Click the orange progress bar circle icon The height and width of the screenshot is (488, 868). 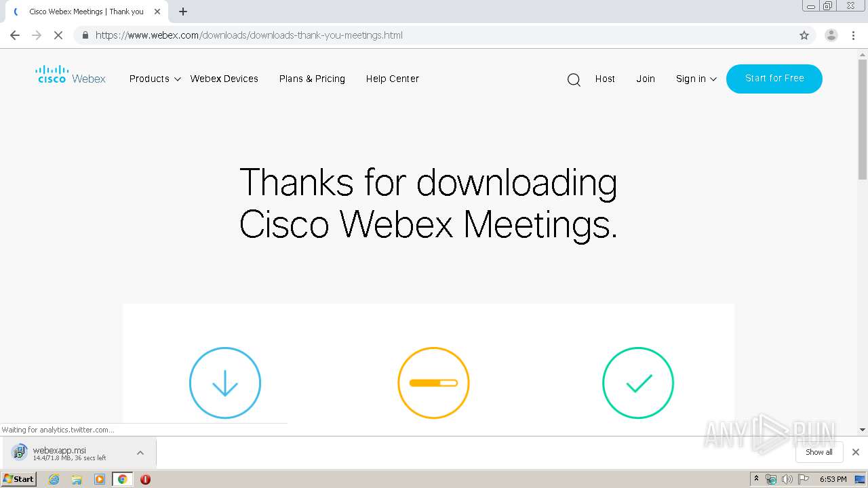[433, 383]
